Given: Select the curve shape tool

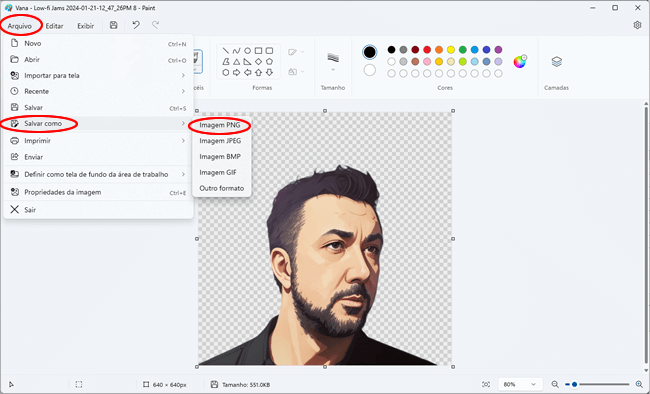Looking at the screenshot, I should pyautogui.click(x=236, y=51).
